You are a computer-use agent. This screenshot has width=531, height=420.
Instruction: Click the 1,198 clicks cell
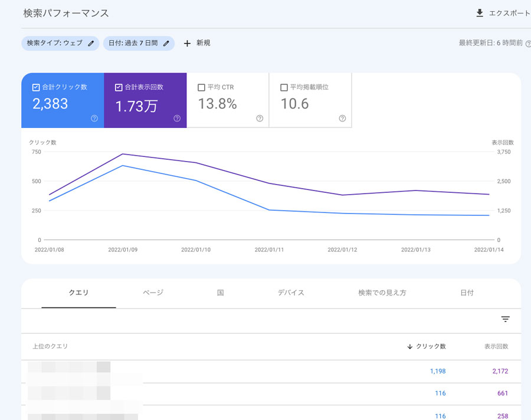[438, 371]
